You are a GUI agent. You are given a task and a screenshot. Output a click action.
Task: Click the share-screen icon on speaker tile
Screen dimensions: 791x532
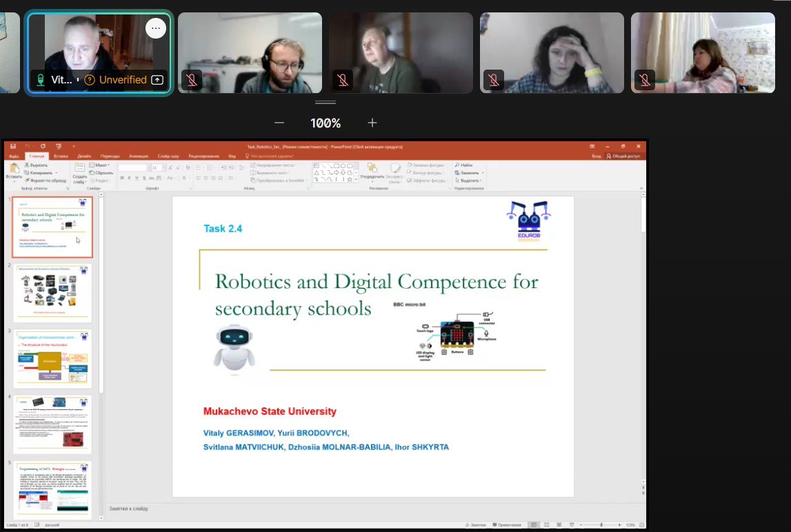[157, 80]
